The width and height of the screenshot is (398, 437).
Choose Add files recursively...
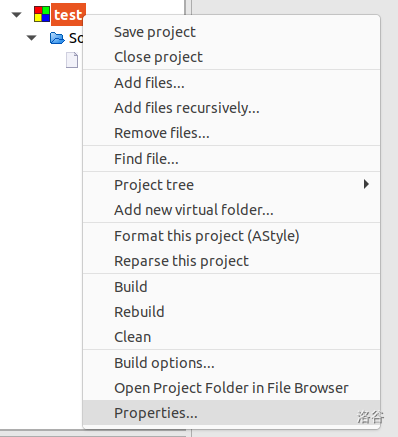231,108
